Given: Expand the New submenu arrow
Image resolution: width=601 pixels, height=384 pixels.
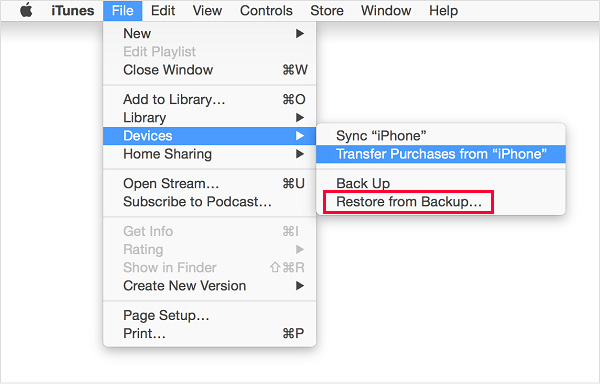Looking at the screenshot, I should click(300, 34).
